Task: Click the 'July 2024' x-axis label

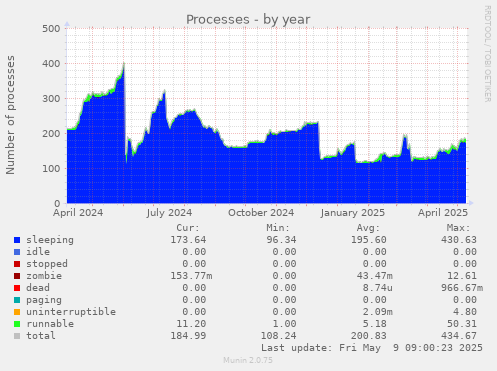Action: [x=169, y=213]
